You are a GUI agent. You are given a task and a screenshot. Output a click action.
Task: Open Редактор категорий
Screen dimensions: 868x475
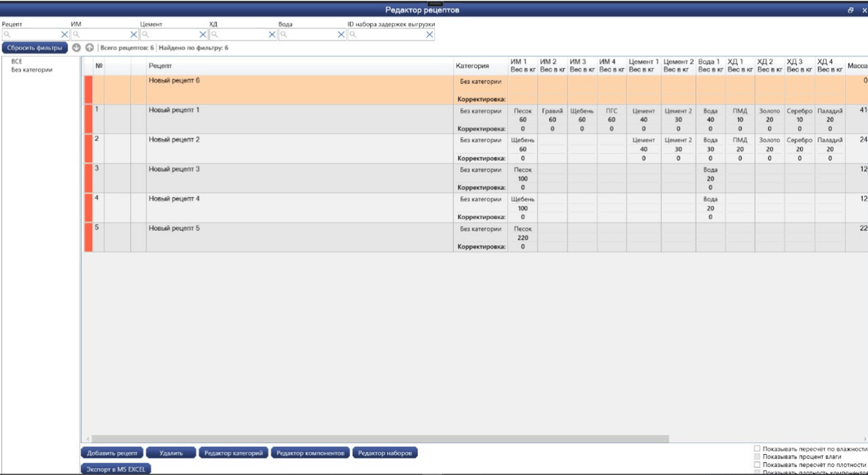coord(234,453)
